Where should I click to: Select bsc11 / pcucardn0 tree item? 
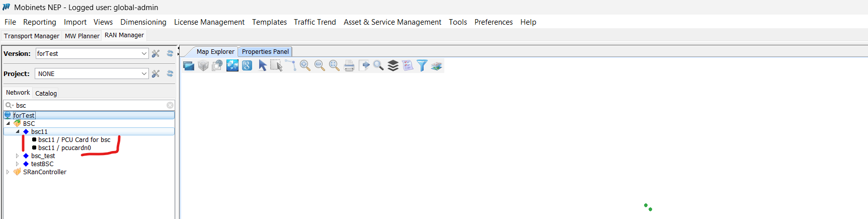(64, 148)
